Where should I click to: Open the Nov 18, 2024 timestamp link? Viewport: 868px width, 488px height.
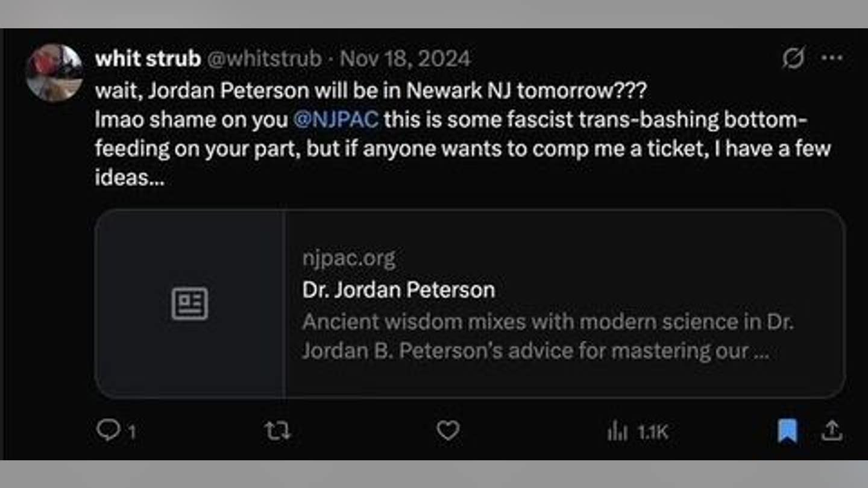coord(405,59)
